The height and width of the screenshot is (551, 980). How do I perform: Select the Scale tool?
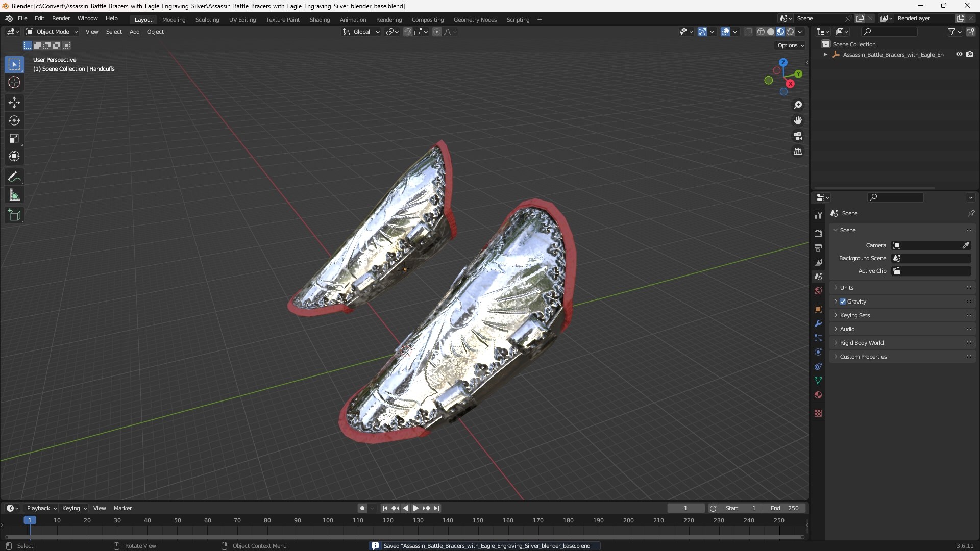pyautogui.click(x=14, y=138)
